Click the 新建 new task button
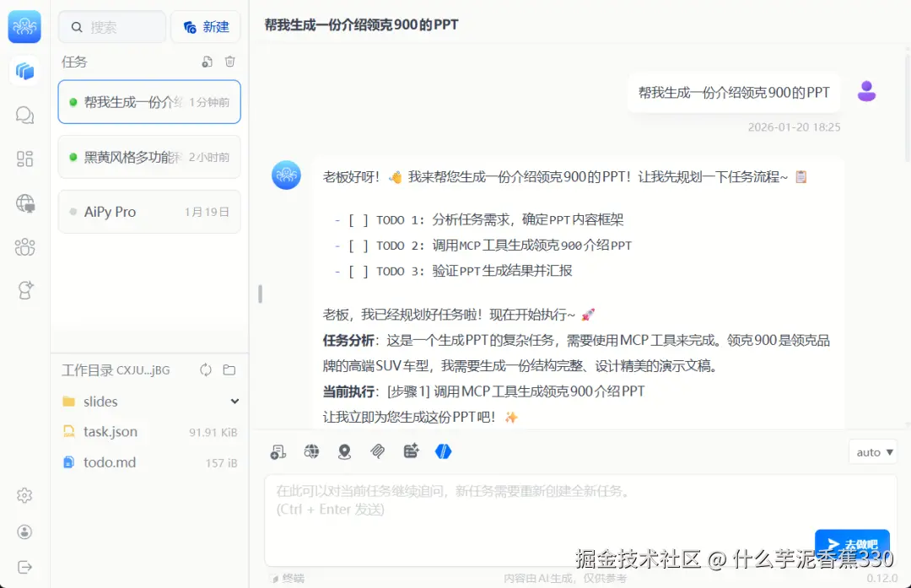Image resolution: width=911 pixels, height=588 pixels. click(x=206, y=27)
